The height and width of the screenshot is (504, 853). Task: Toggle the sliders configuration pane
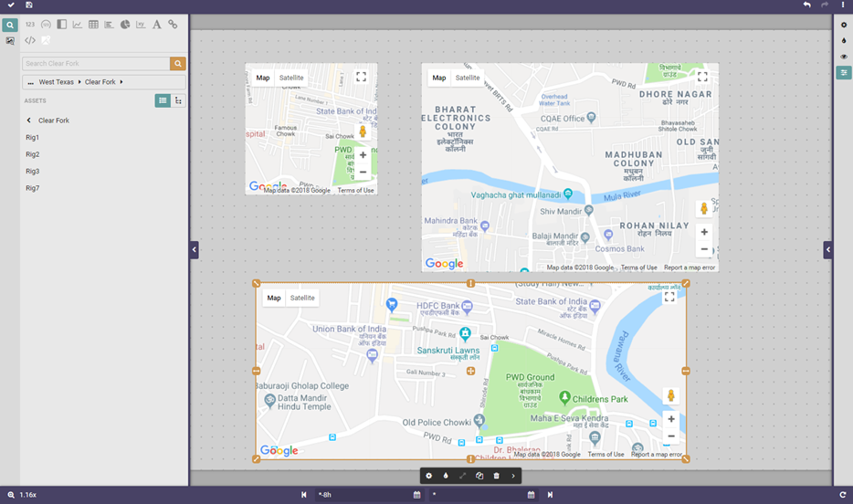pyautogui.click(x=844, y=72)
